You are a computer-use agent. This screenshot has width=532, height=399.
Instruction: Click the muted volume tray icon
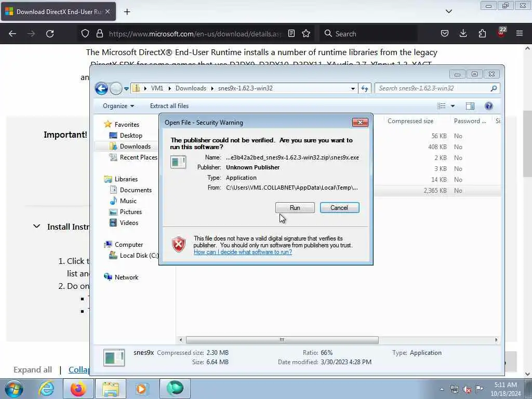[x=467, y=390]
